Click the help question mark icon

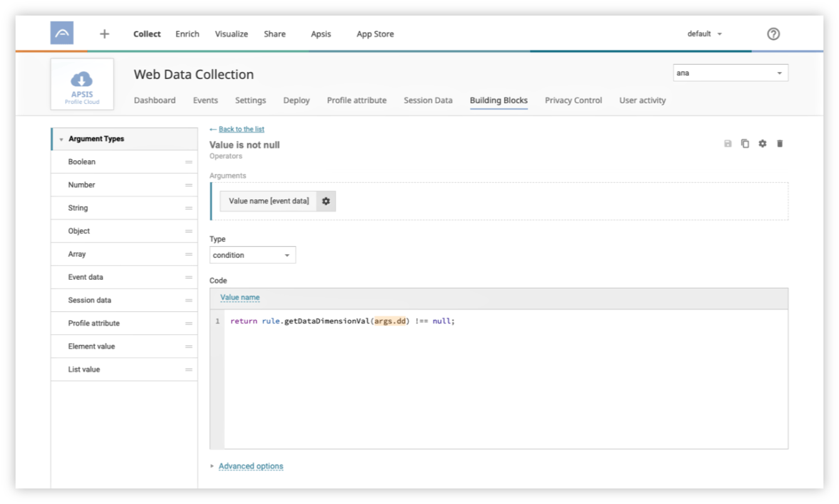(x=773, y=34)
